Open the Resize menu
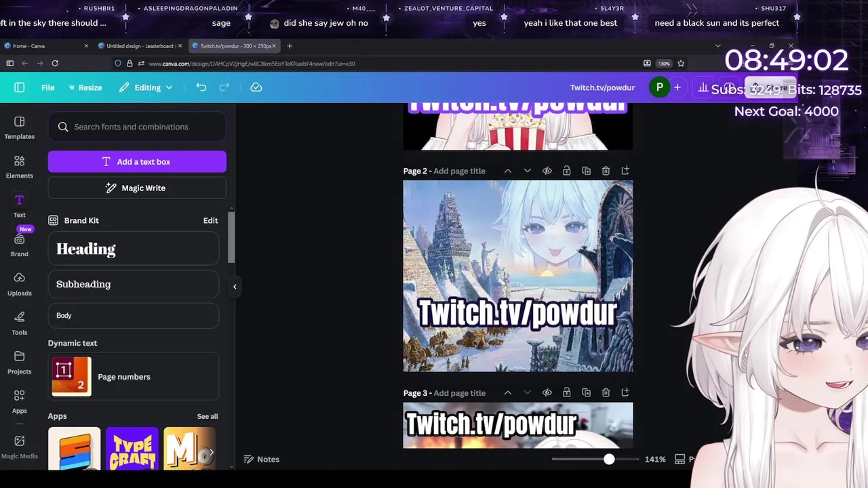Image resolution: width=868 pixels, height=488 pixels. tap(85, 87)
